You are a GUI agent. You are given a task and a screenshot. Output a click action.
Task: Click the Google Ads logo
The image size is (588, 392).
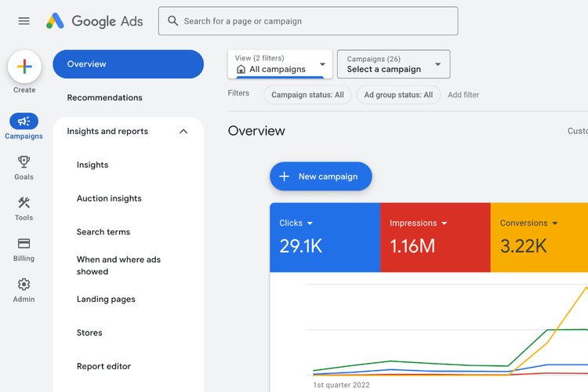coord(95,21)
